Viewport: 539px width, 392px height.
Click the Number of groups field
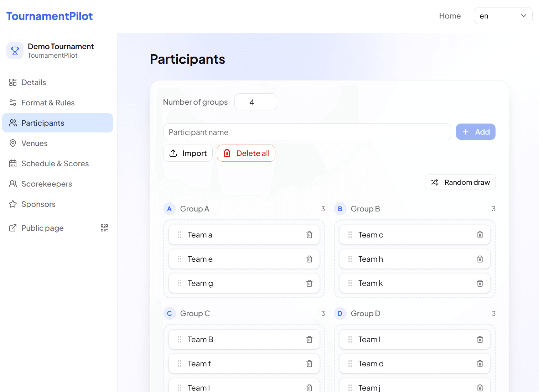256,102
